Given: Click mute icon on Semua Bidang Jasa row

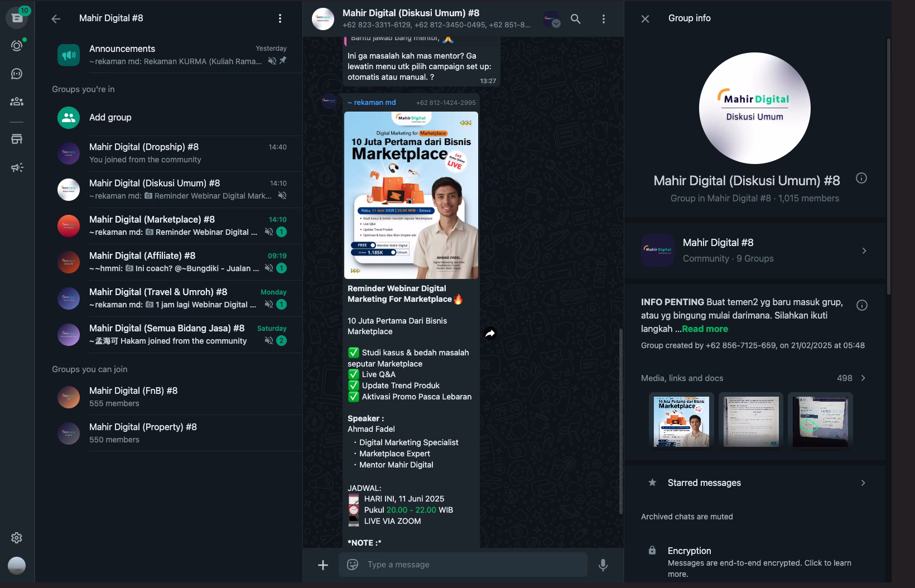Looking at the screenshot, I should pos(268,340).
